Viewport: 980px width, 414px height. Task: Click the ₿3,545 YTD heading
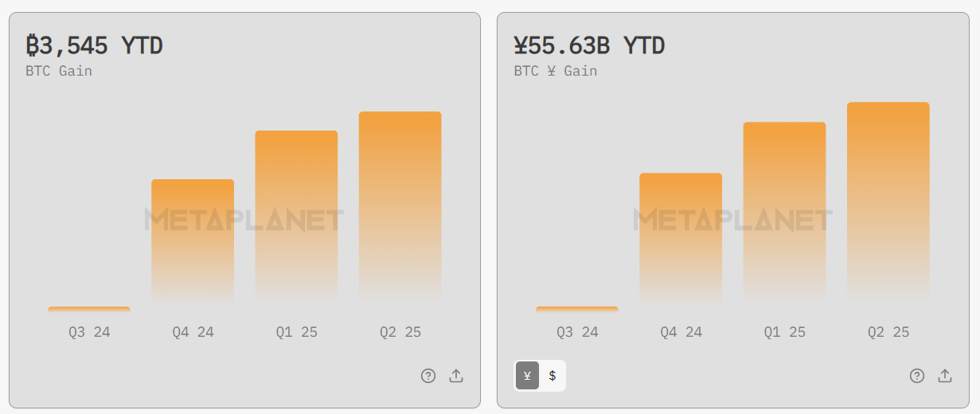tap(94, 45)
